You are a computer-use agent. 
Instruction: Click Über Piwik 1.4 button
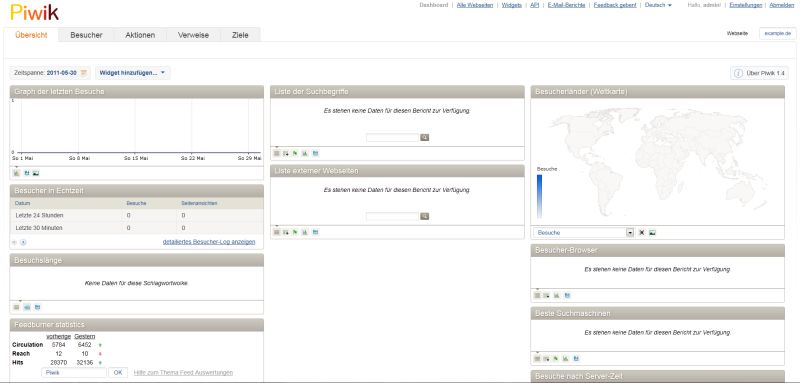pos(759,73)
